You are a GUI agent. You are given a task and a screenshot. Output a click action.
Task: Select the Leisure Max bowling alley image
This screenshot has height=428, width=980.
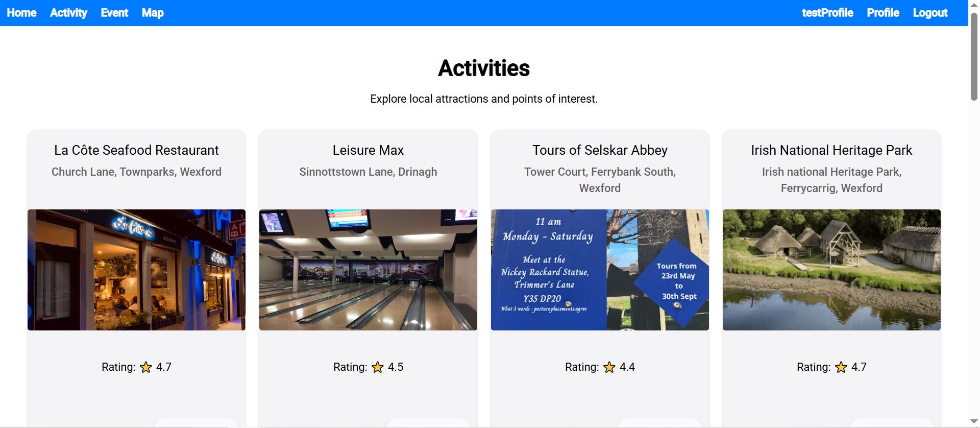point(368,270)
